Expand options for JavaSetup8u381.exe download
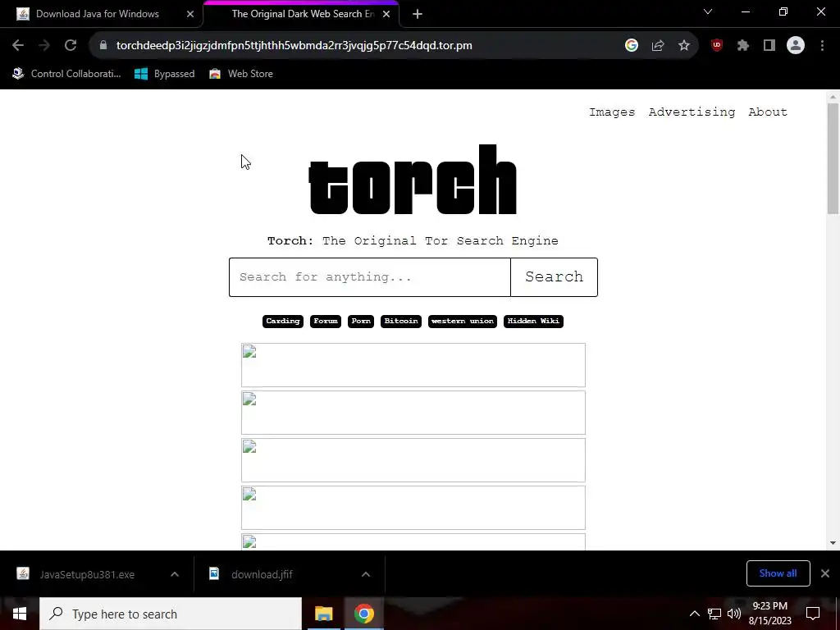The width and height of the screenshot is (840, 630). pos(174,574)
